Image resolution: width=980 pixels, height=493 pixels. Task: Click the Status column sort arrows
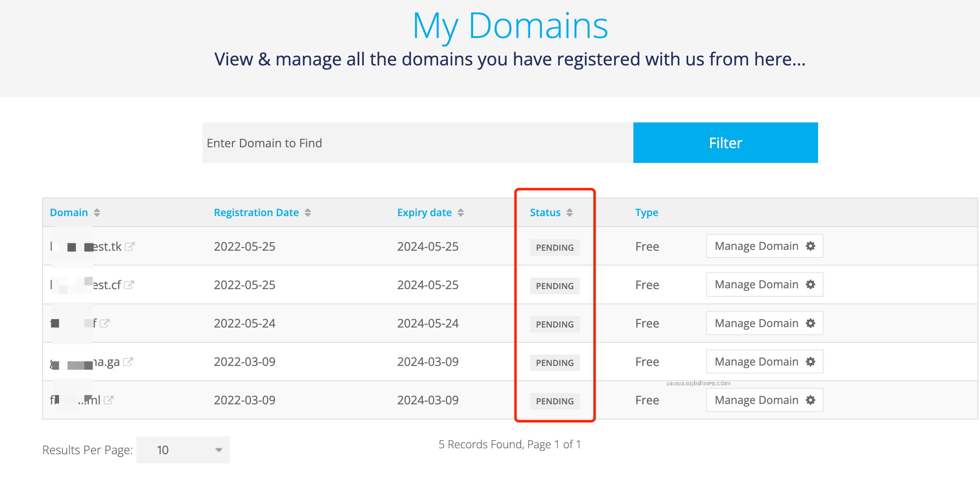tap(570, 213)
